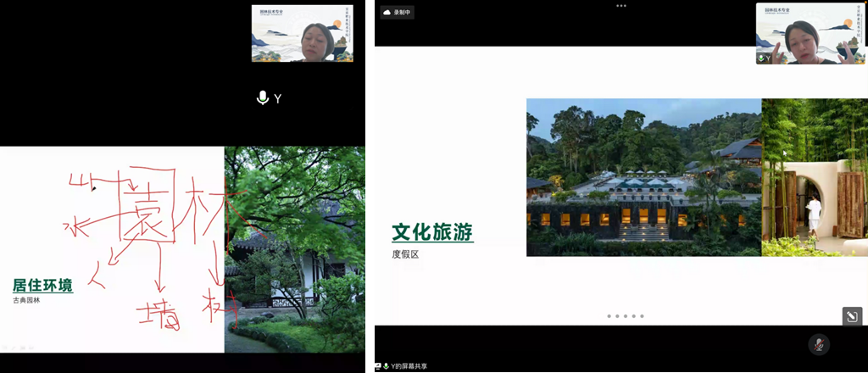Click the green mic icon in bottom status bar
Image resolution: width=868 pixels, height=373 pixels.
(x=387, y=366)
